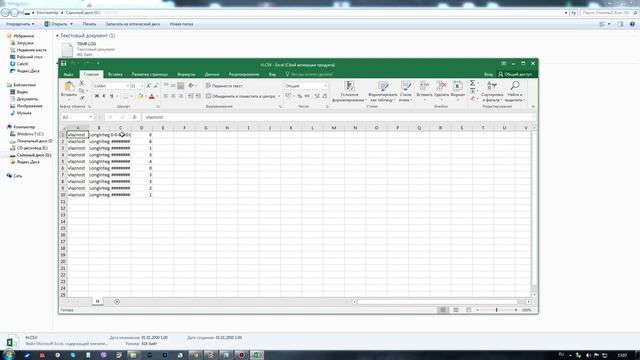Screen dimensions: 640x360
Task: Open Sort and Filter menu
Action: pyautogui.click(x=492, y=91)
